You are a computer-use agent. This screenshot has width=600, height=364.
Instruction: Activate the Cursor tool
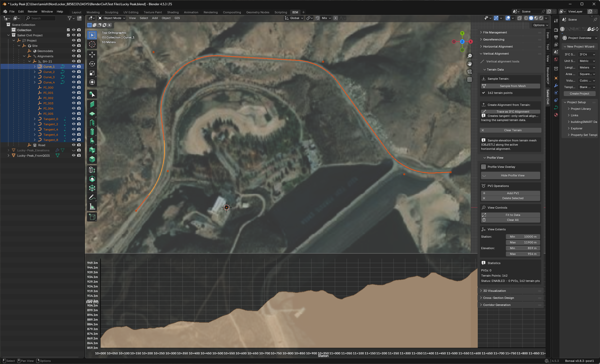click(x=92, y=44)
